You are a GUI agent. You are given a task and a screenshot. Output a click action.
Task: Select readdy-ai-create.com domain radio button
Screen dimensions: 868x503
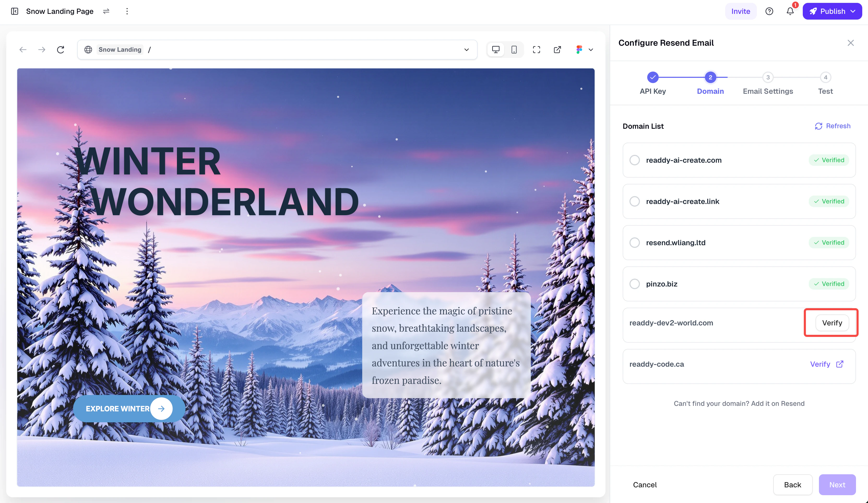(x=634, y=160)
